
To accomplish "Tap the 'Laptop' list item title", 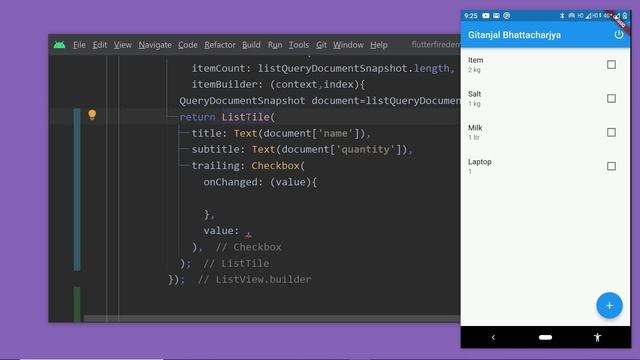I will pos(480,162).
